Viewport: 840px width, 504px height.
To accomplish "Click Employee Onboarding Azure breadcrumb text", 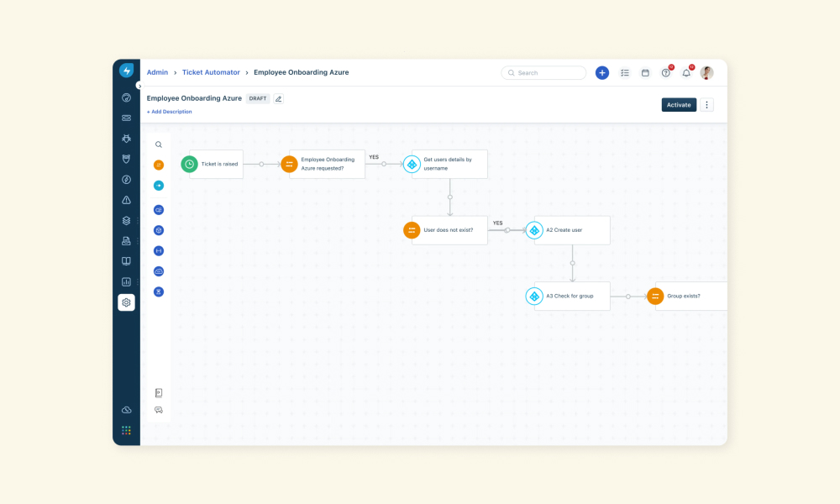I will coord(301,72).
